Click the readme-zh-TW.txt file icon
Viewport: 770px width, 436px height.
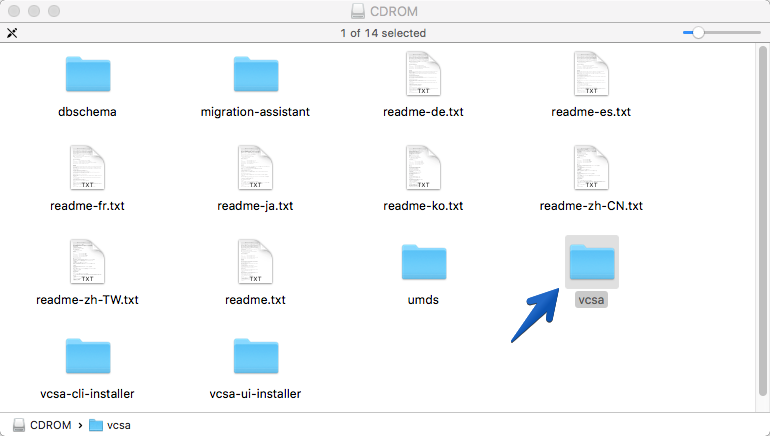click(87, 261)
